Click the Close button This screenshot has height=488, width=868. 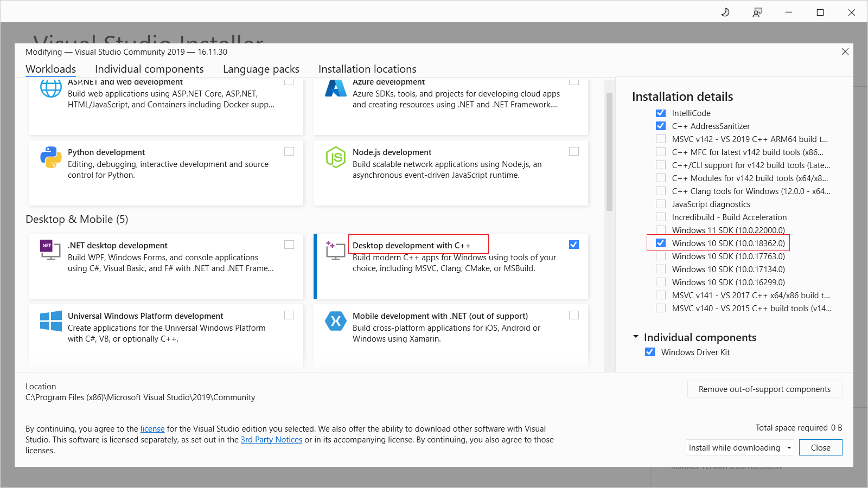(x=820, y=447)
